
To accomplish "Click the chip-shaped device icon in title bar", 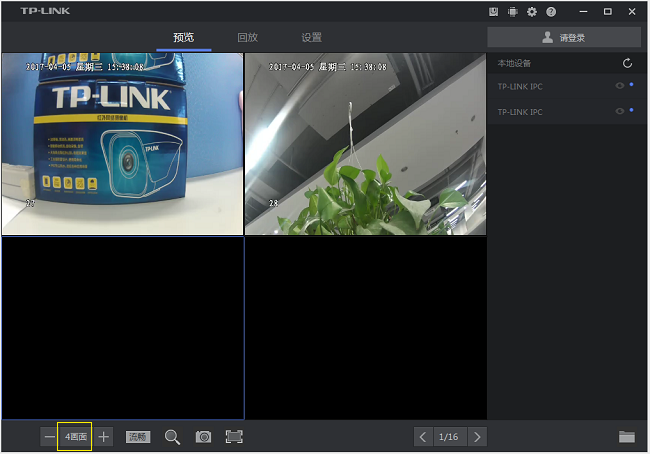I will pyautogui.click(x=513, y=11).
